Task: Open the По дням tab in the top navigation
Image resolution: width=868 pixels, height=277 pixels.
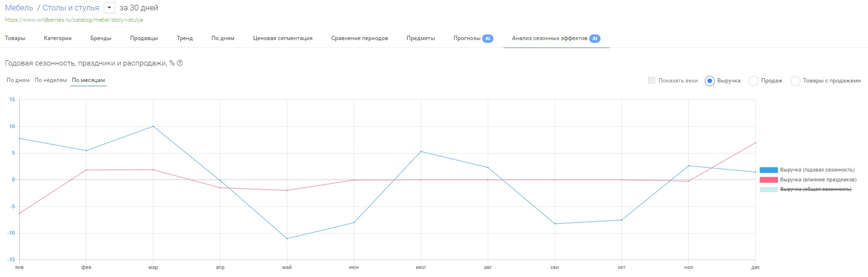Action: (223, 38)
